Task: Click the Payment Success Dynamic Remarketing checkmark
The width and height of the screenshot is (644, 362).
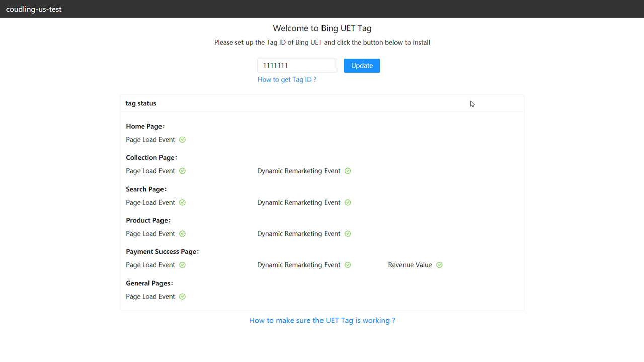Action: click(348, 265)
